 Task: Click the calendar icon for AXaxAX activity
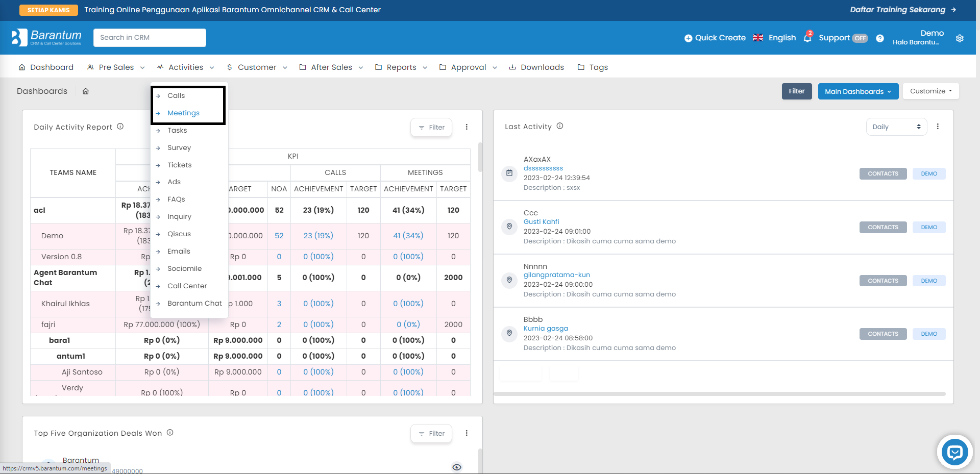509,173
